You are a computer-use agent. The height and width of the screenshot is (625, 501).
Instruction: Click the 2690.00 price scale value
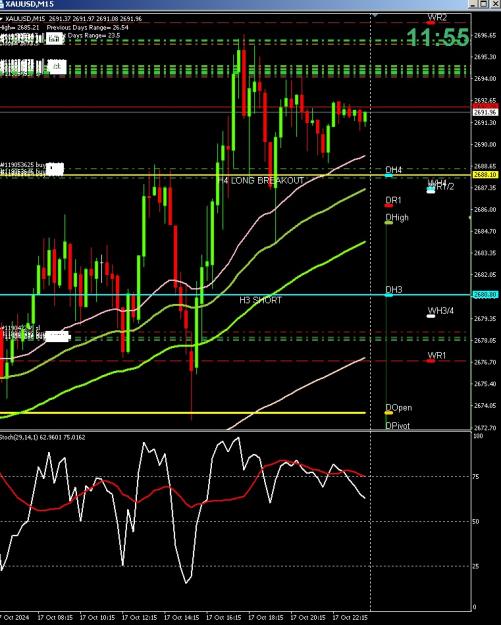tap(485, 144)
